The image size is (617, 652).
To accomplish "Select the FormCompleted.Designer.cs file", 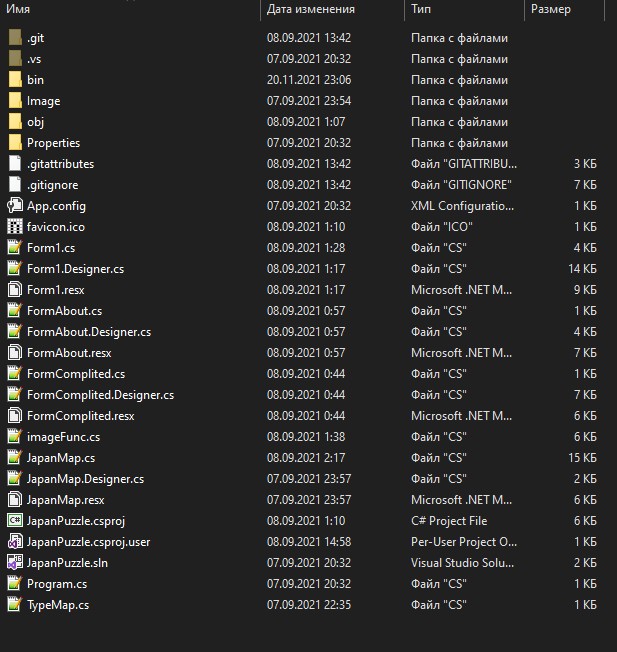I will click(100, 395).
